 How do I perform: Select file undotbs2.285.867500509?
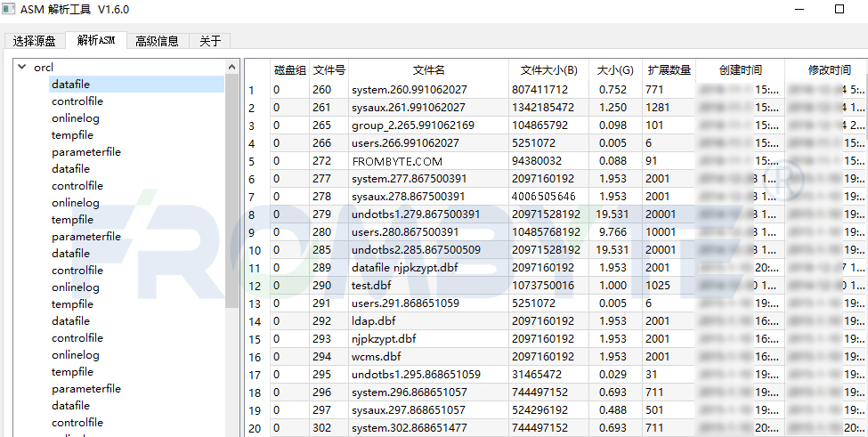coord(429,250)
